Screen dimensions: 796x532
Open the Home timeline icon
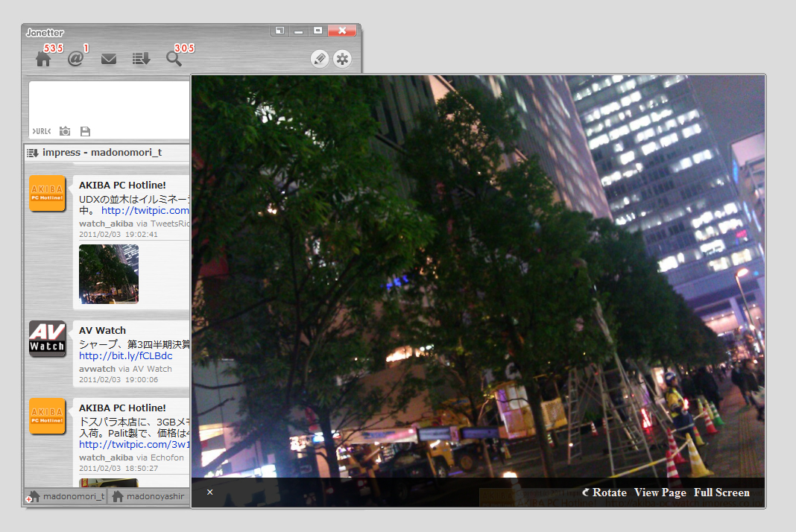tap(44, 58)
